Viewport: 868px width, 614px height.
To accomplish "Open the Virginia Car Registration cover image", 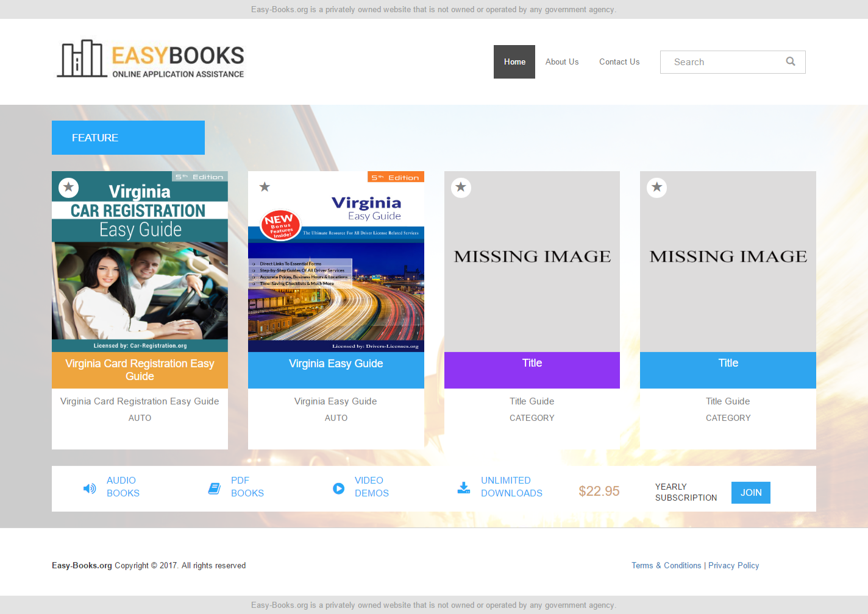I will (x=140, y=262).
